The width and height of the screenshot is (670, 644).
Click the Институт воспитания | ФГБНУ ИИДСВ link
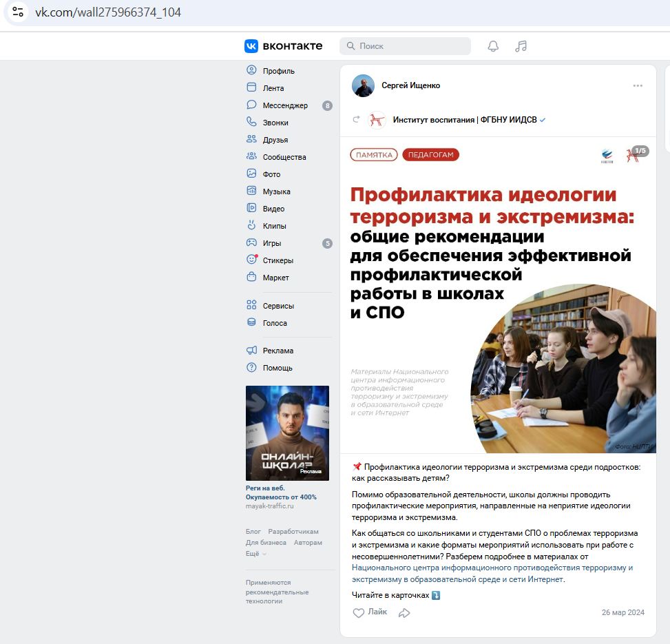click(x=465, y=120)
